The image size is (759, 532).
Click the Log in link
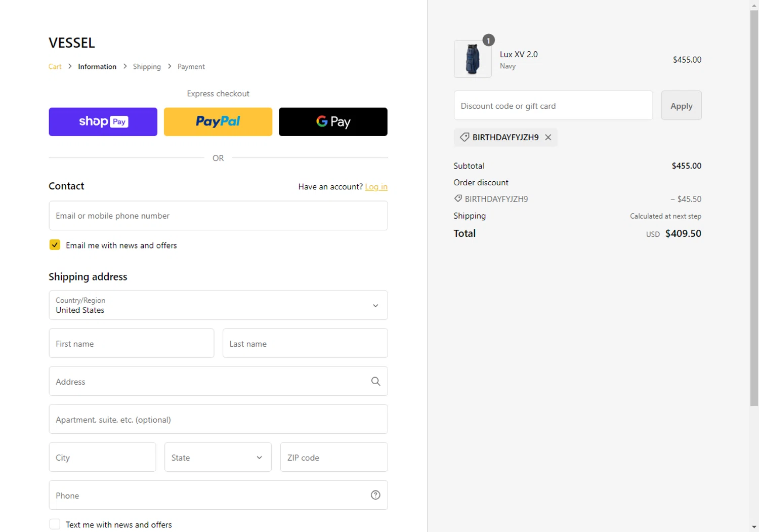pyautogui.click(x=376, y=187)
